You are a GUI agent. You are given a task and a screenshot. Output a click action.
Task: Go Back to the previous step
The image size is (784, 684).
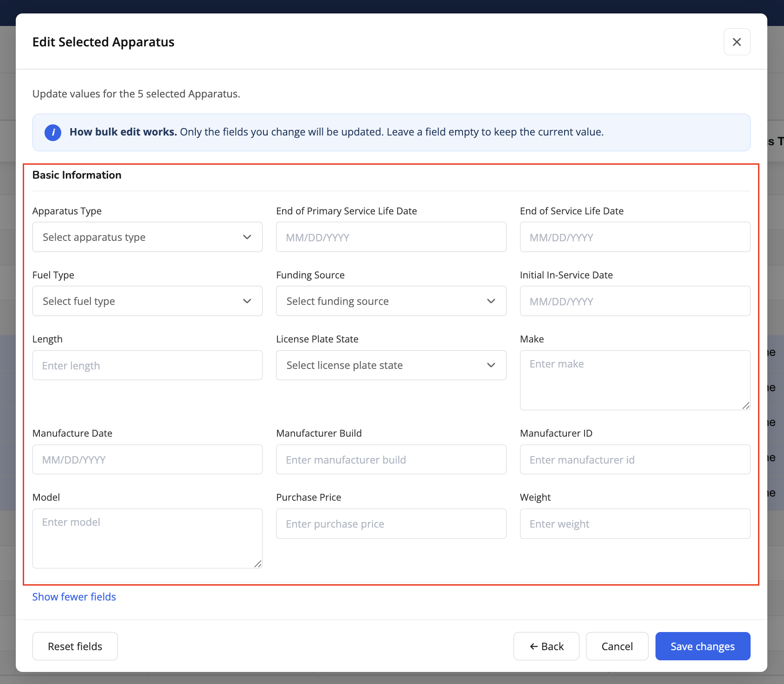tap(546, 646)
